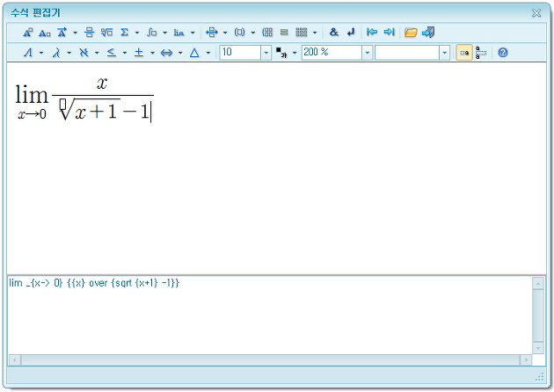Click the script pane scroll down arrow
Viewport: 554px width, 392px height.
pos(538,348)
